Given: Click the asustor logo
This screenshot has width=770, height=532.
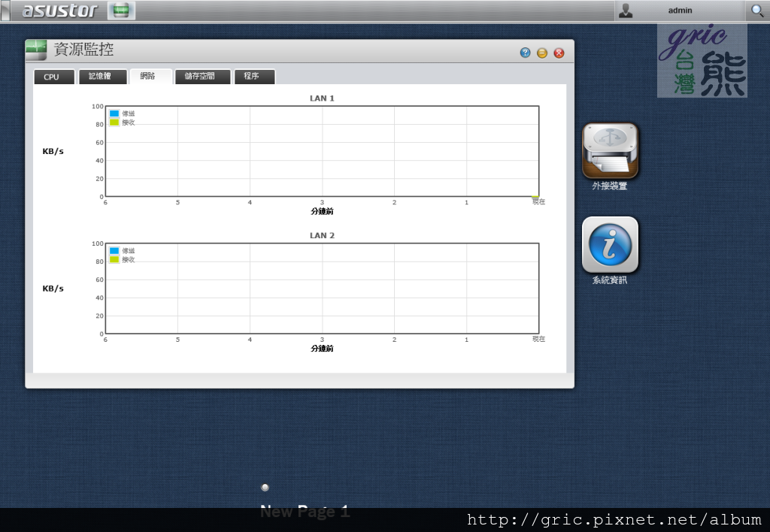Looking at the screenshot, I should (60, 11).
